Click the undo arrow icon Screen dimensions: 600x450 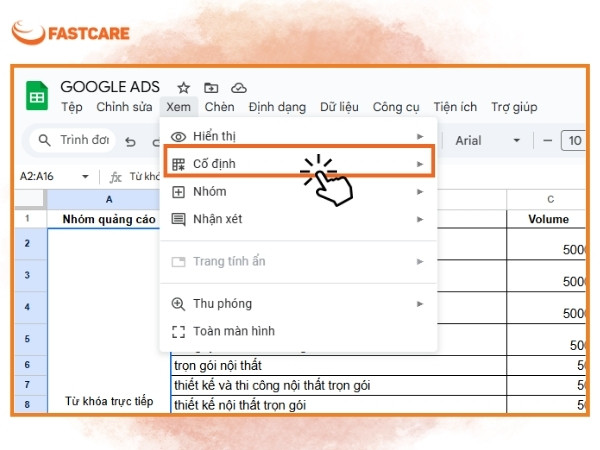[x=130, y=142]
